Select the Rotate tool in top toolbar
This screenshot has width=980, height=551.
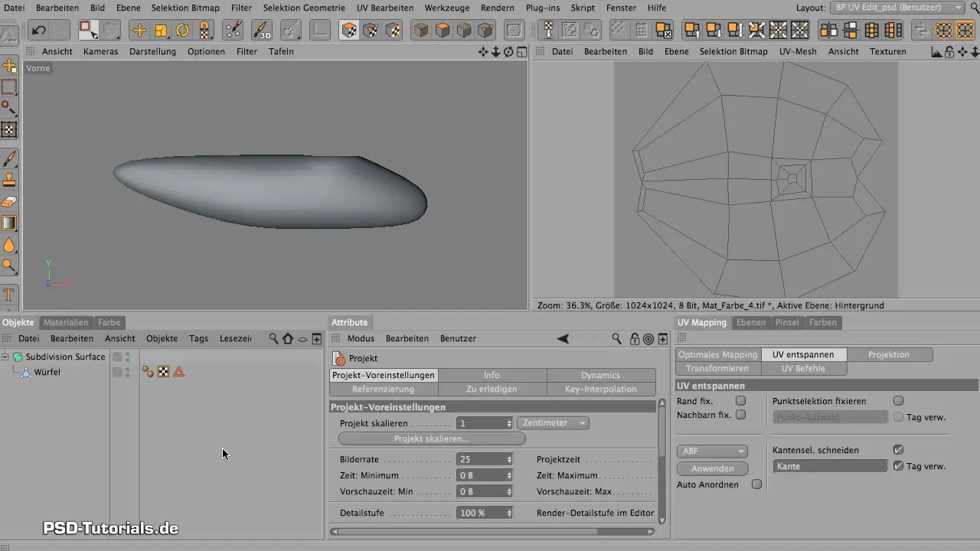[x=183, y=31]
